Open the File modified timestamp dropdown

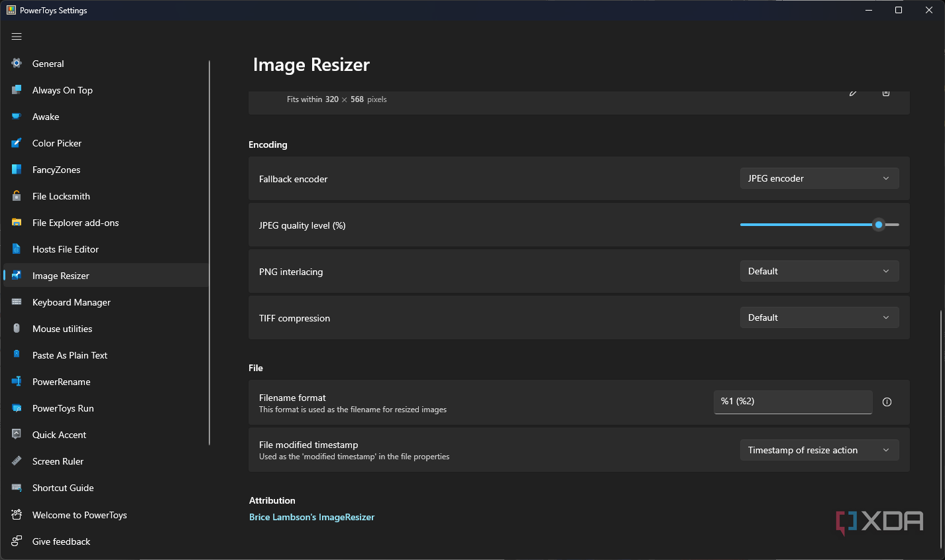tap(819, 449)
